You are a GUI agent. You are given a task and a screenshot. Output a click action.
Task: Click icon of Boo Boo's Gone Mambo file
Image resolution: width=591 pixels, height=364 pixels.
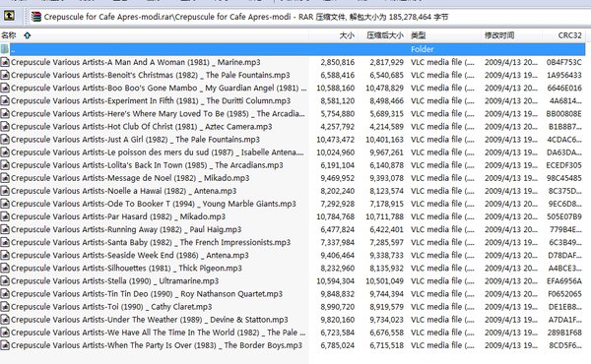click(x=5, y=88)
